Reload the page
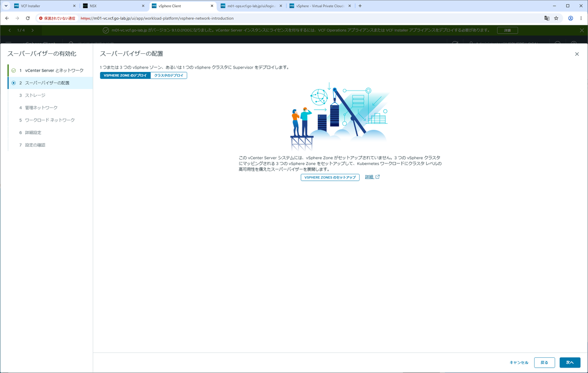 (27, 18)
